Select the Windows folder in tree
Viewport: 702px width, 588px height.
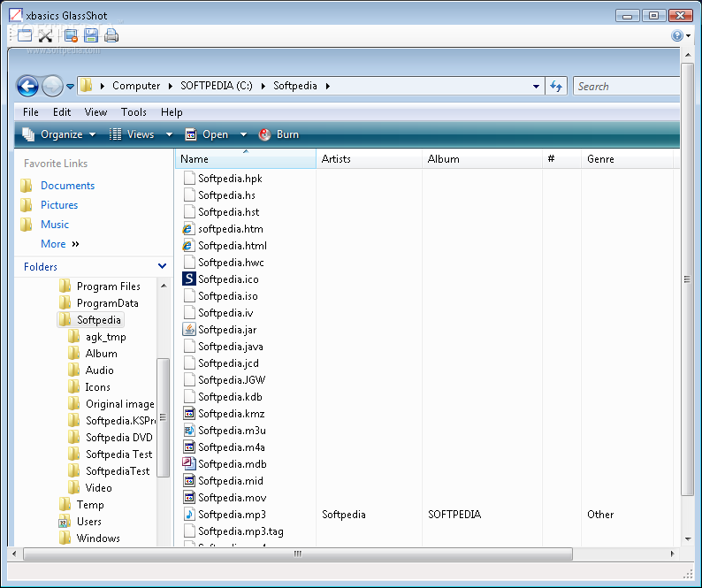point(98,538)
